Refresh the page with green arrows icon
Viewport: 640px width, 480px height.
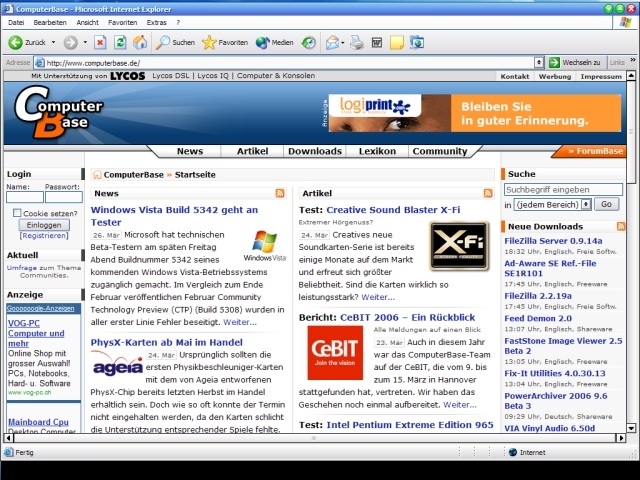(x=120, y=42)
